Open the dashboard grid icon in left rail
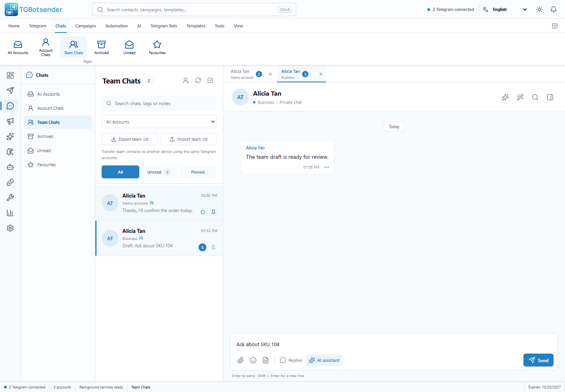565x392 pixels. tap(10, 75)
